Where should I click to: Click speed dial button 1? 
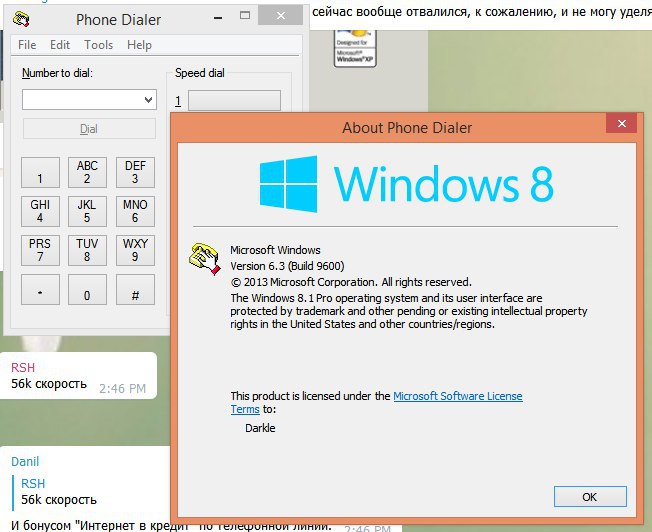point(234,101)
